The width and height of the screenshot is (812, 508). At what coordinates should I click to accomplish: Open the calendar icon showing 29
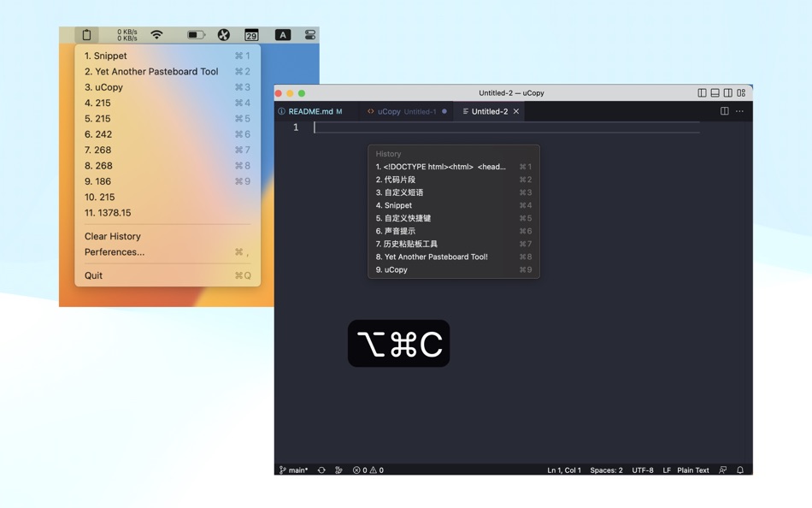(x=251, y=35)
